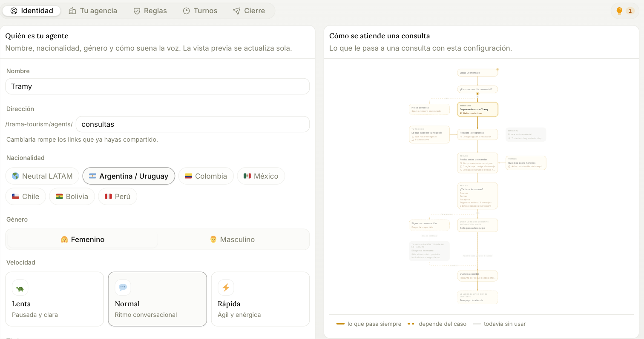Select Neutral LATAM nationality
This screenshot has width=644, height=339.
pyautogui.click(x=42, y=176)
